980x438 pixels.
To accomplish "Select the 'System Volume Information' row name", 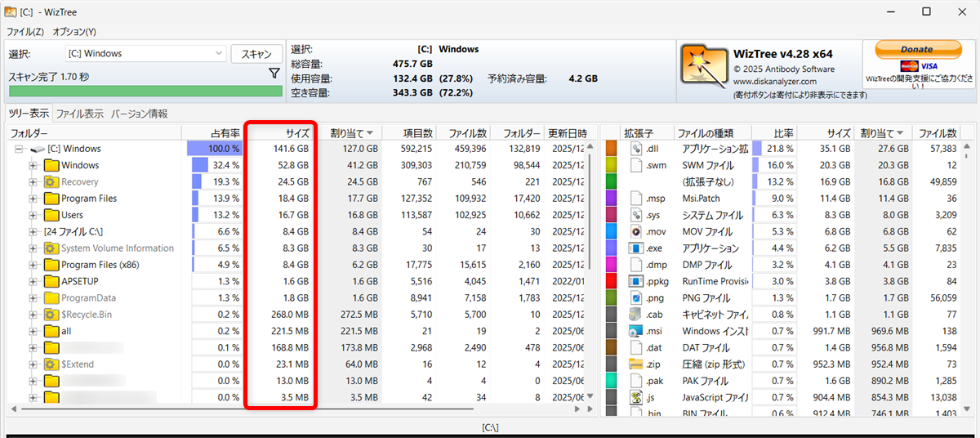I will pos(118,248).
